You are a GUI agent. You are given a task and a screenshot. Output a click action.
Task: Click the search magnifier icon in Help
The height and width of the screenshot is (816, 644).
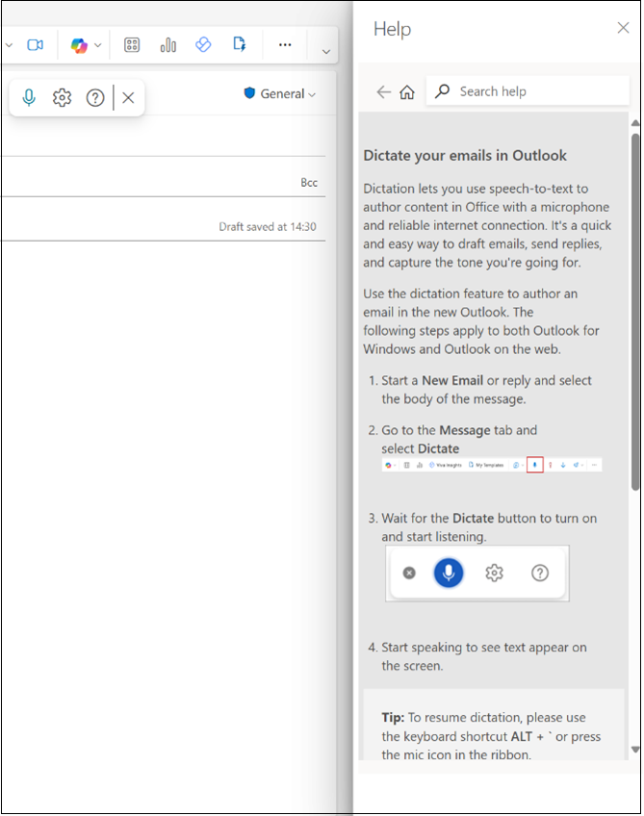tap(442, 91)
